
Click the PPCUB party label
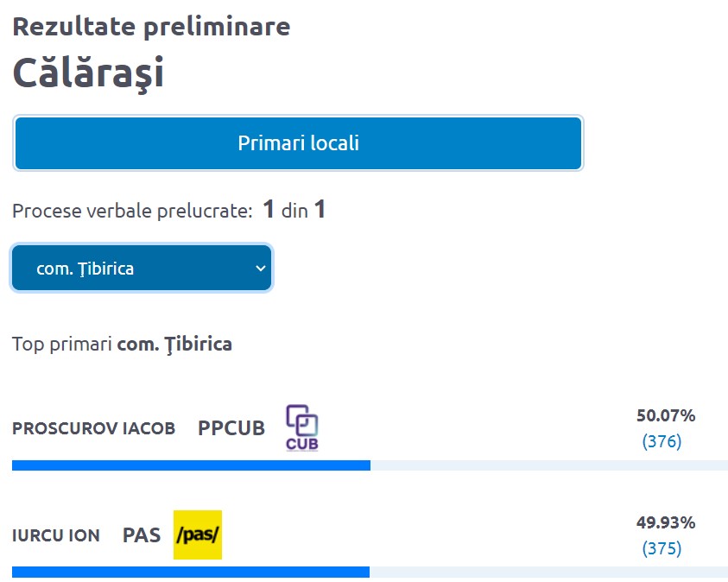point(231,428)
